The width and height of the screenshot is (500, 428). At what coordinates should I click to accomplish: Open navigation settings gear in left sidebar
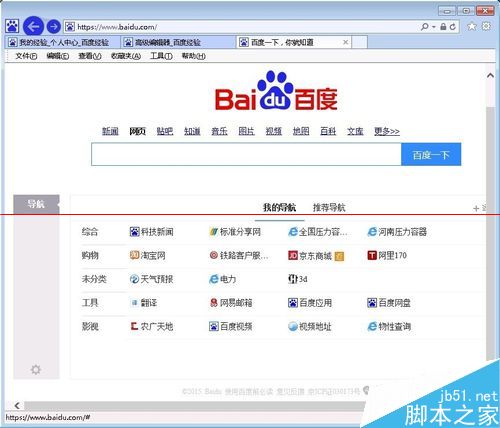(x=36, y=369)
